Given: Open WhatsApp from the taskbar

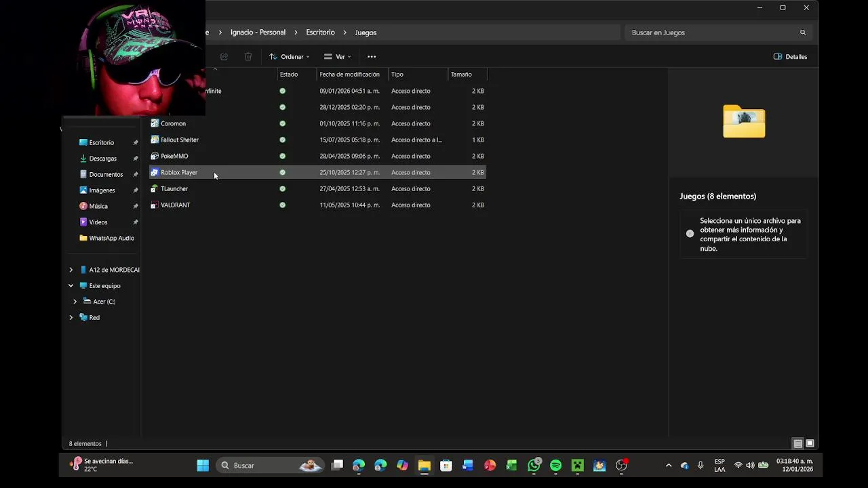Looking at the screenshot, I should tap(534, 466).
